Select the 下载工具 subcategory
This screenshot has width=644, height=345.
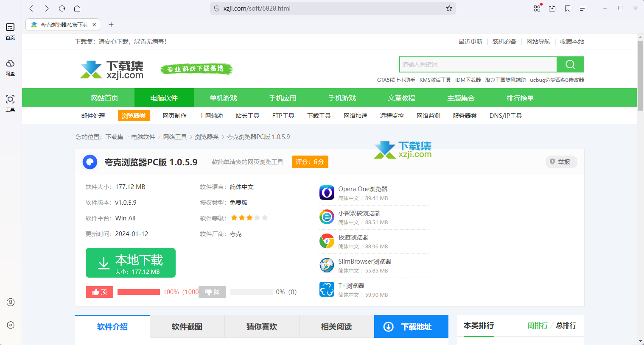pos(319,116)
